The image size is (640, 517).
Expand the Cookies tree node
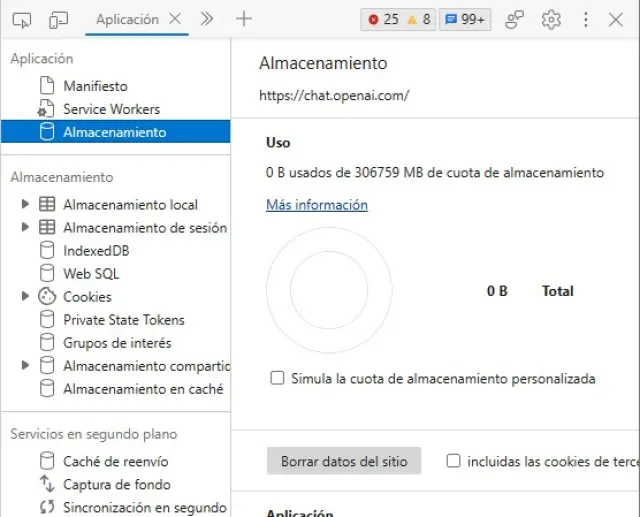[26, 297]
